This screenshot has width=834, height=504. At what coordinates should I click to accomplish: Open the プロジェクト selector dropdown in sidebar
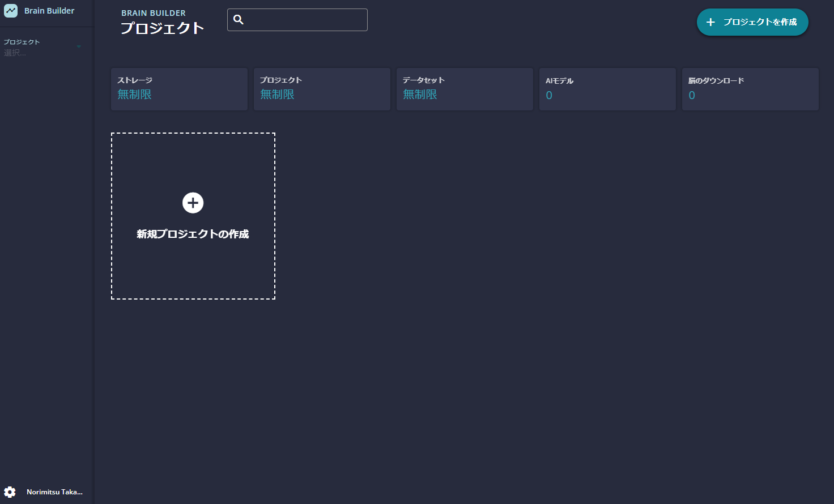[44, 47]
